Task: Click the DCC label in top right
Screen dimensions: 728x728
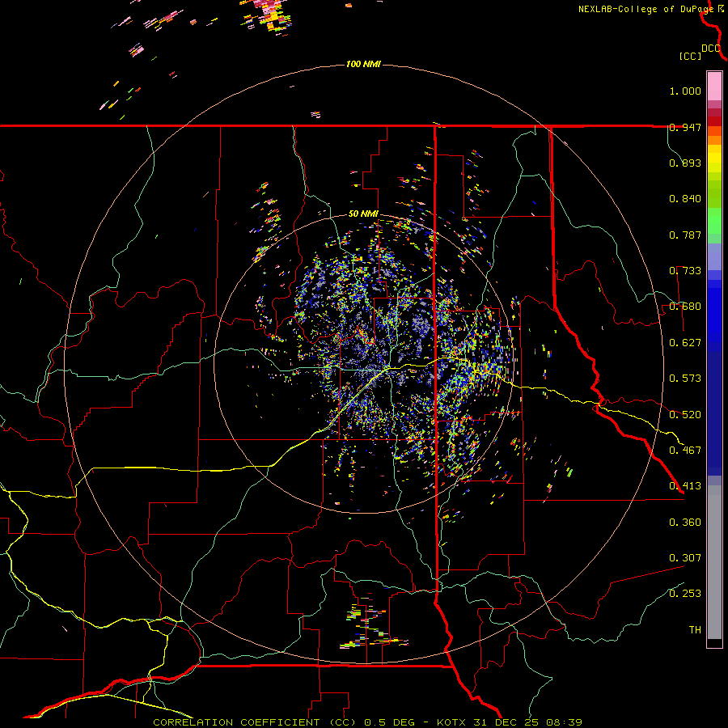Action: (x=711, y=49)
